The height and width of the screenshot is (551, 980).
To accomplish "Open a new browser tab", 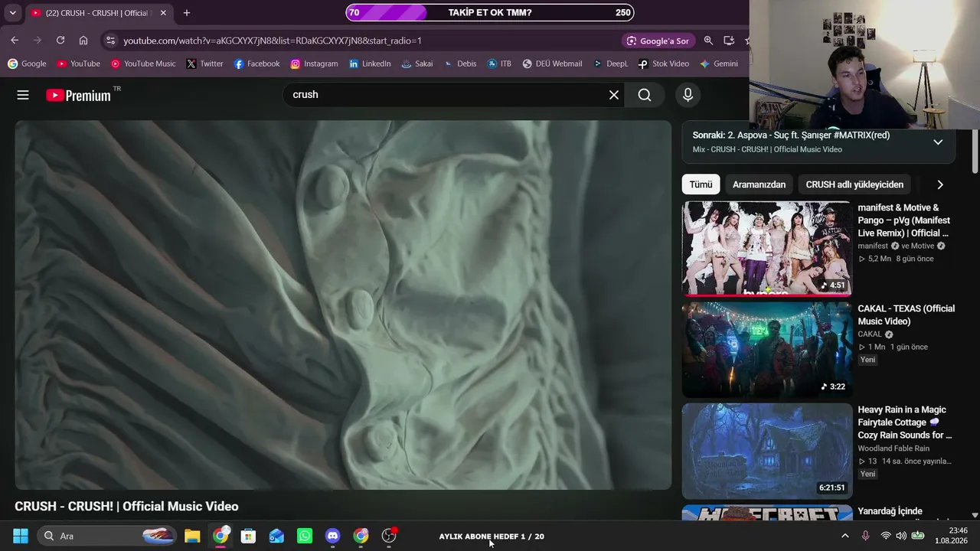I will click(187, 13).
